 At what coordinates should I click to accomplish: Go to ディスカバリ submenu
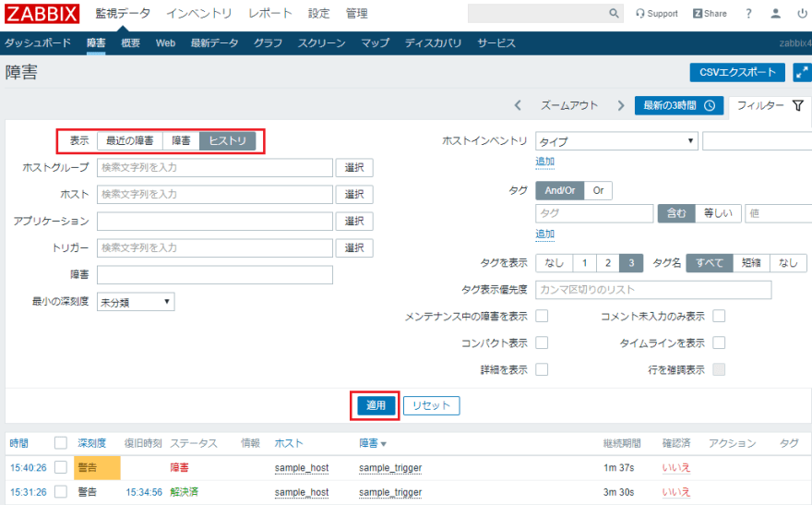tap(433, 43)
